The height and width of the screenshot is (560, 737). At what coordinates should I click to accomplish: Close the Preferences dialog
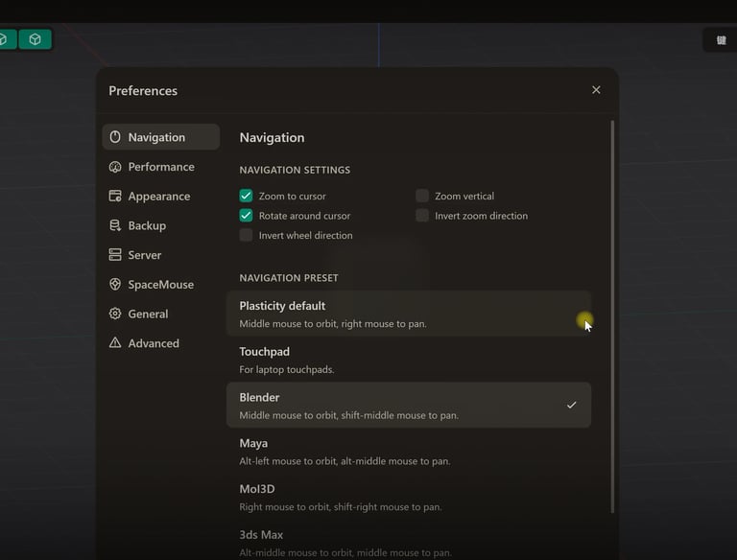[596, 90]
